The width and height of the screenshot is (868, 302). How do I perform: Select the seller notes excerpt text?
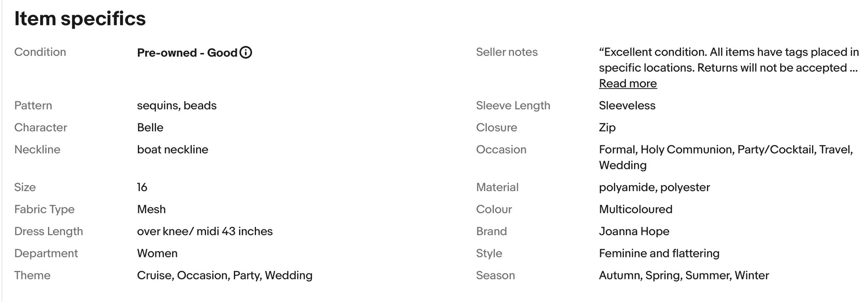[x=729, y=60]
